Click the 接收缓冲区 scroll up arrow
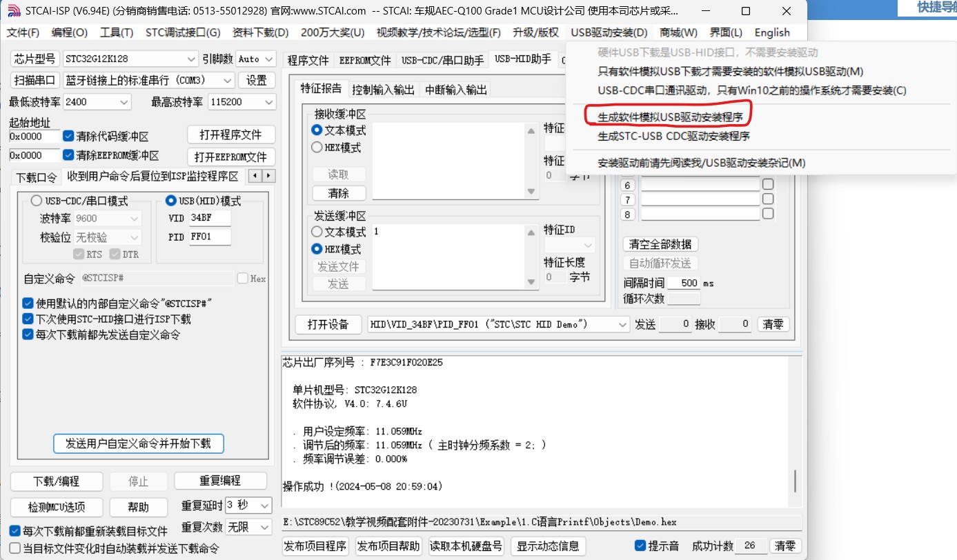The width and height of the screenshot is (957, 560). 531,130
